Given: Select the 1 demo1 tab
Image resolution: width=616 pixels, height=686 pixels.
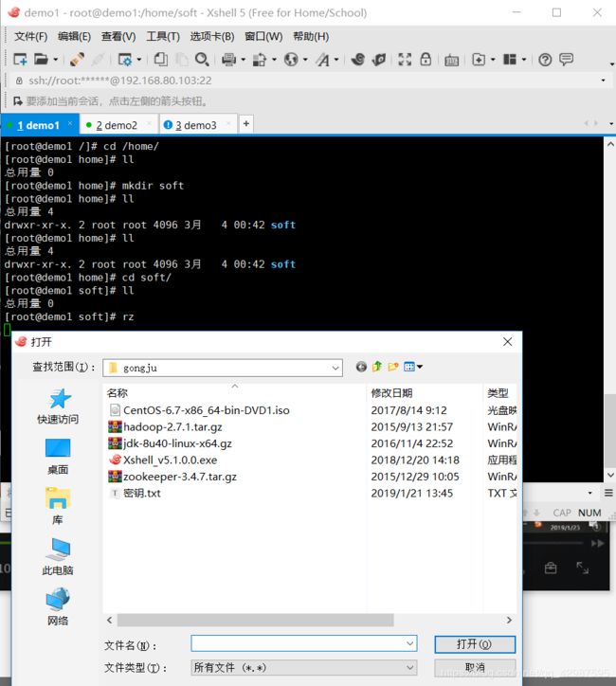Looking at the screenshot, I should point(39,125).
